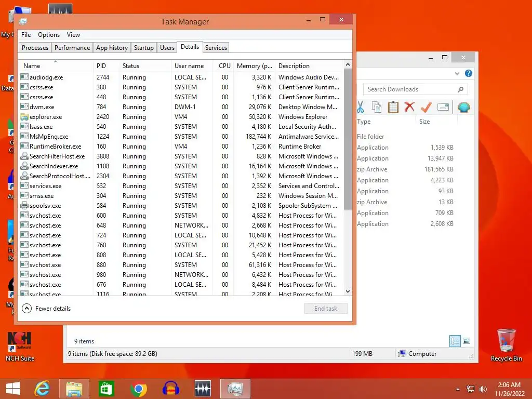
Task: Click the scroll down arrow in process list
Action: [348, 291]
